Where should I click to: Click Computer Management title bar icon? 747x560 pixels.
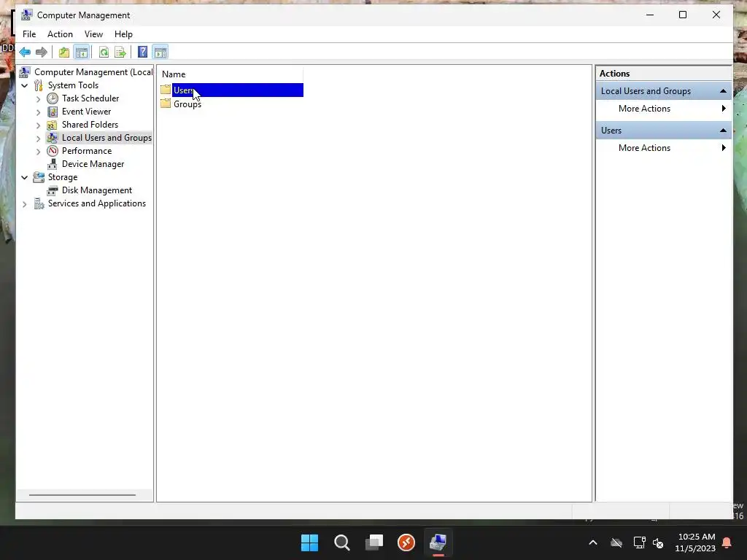[27, 15]
